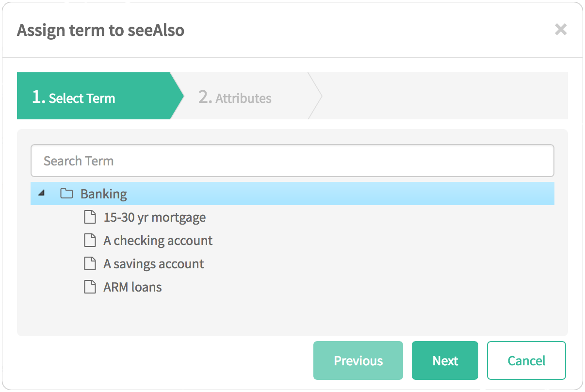Click the document icon beside A checking account
The height and width of the screenshot is (392, 585).
pos(90,241)
